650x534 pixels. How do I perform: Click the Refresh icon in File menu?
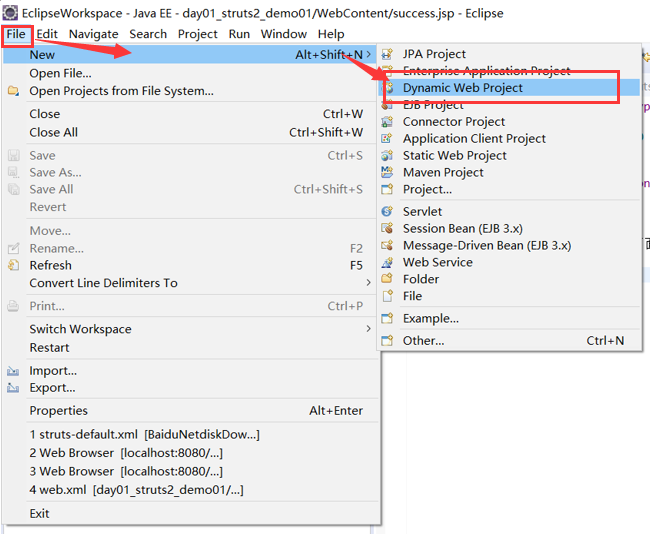pos(13,265)
